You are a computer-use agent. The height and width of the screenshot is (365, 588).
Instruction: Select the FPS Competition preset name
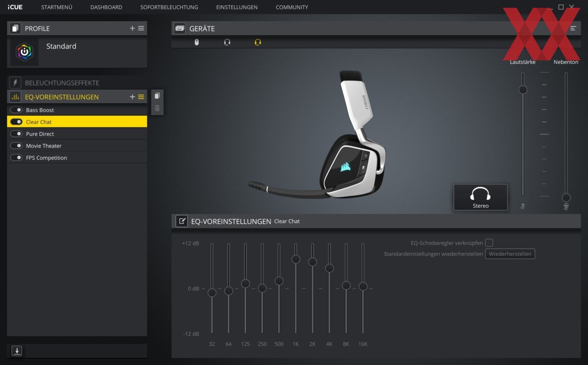coord(46,158)
